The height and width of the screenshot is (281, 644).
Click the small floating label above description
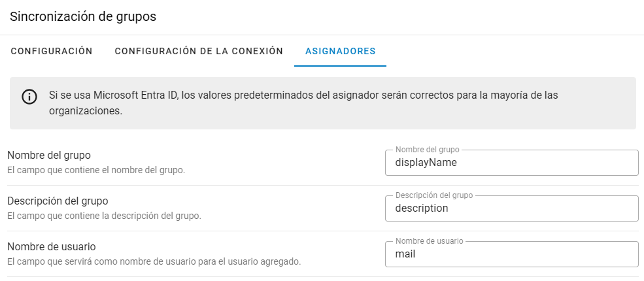[434, 195]
